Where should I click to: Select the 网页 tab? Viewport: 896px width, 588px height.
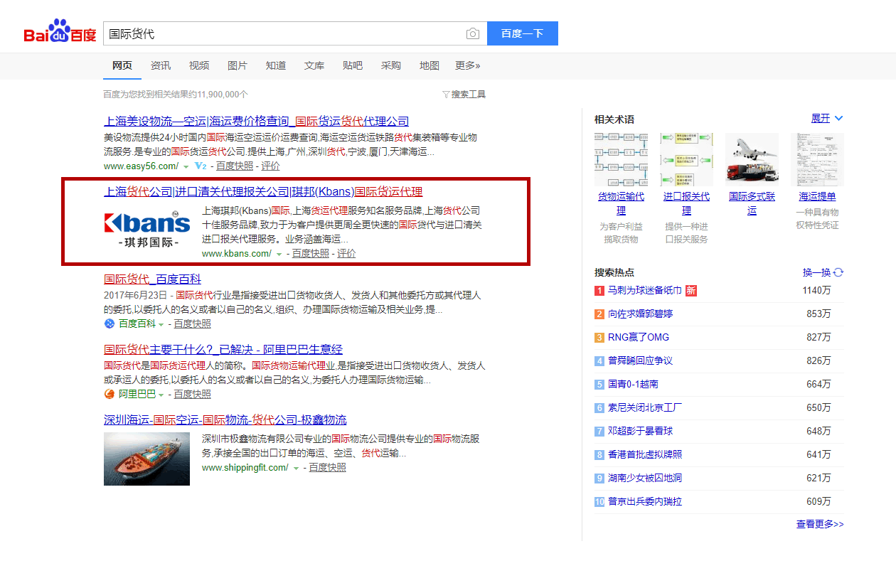[122, 65]
